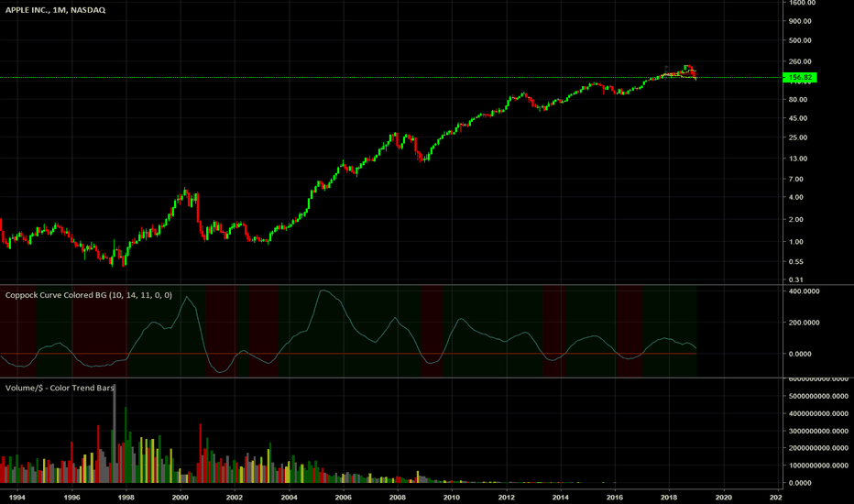This screenshot has width=854, height=504.
Task: Click the 7.00 price axis label
Action: pos(795,180)
